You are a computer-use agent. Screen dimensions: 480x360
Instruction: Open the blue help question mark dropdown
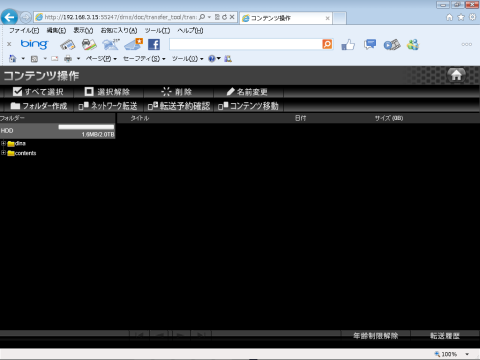(214, 59)
